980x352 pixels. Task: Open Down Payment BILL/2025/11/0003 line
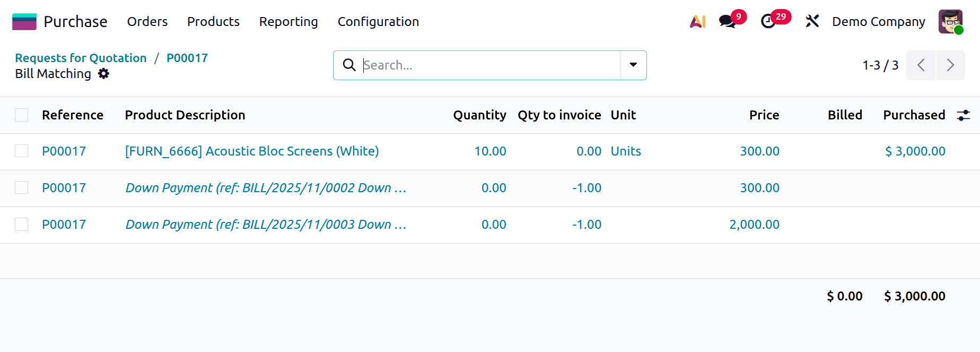pos(266,225)
